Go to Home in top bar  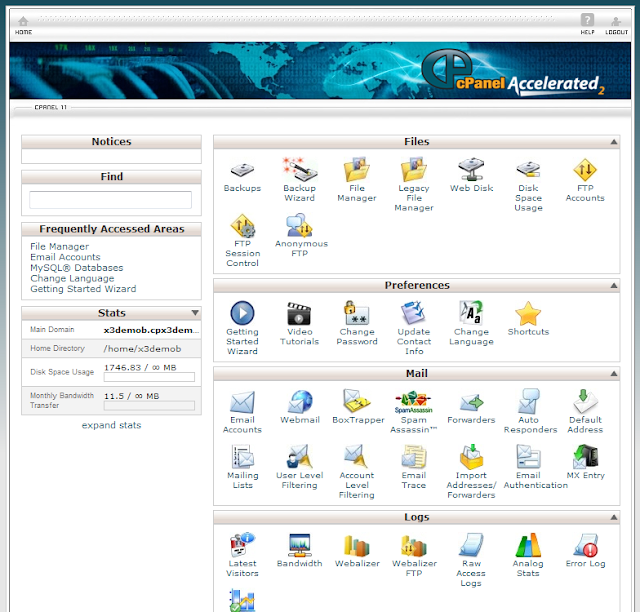[23, 25]
